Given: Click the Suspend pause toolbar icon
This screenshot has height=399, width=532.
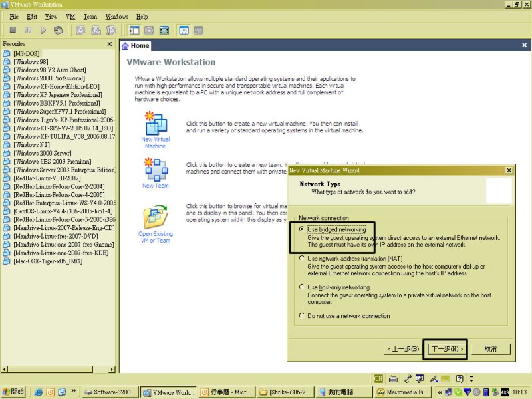Looking at the screenshot, I should tap(28, 30).
